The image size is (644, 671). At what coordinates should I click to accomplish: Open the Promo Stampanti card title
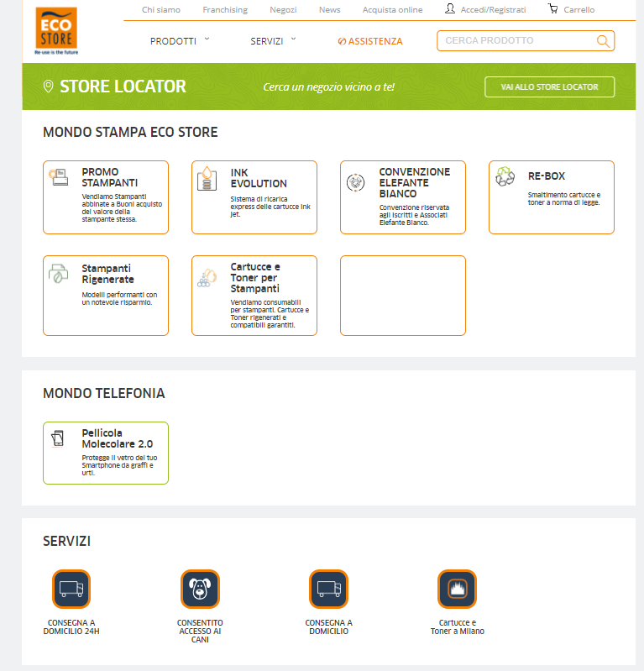tap(109, 177)
